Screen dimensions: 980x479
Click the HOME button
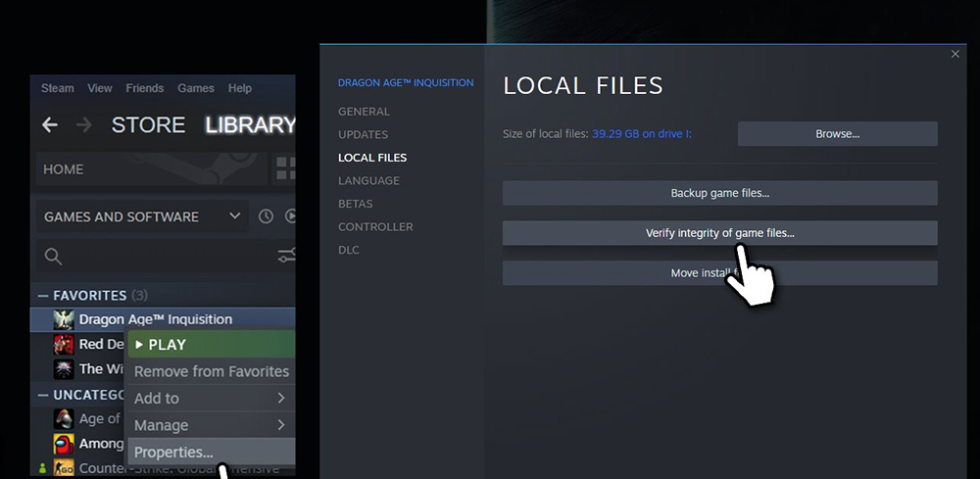pos(152,169)
